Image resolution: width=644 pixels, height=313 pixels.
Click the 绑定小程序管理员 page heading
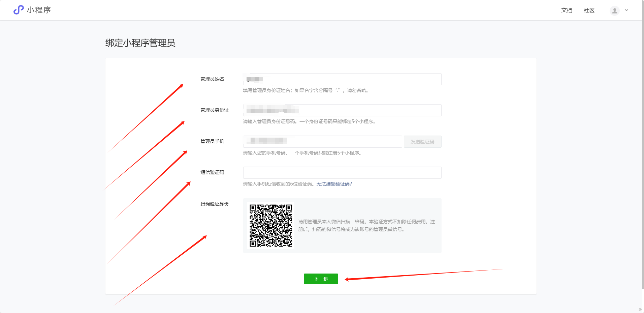point(140,43)
